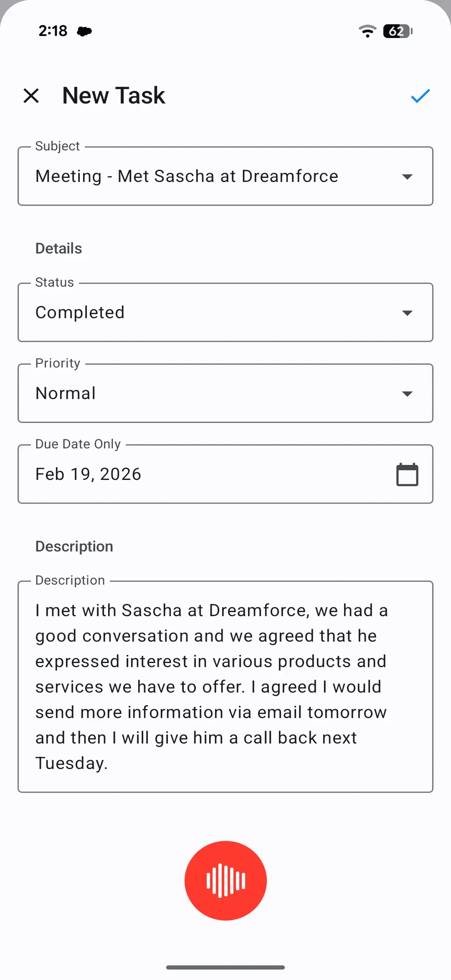
Task: Tap the Wi-Fi icon in the status bar
Action: [x=367, y=32]
